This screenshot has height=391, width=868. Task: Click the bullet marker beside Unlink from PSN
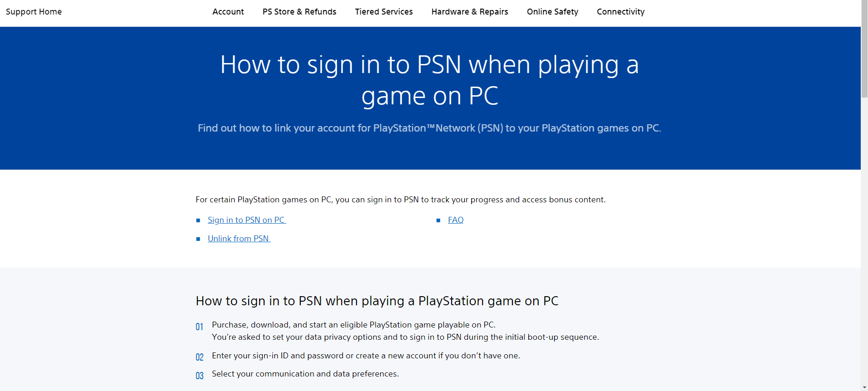point(198,239)
